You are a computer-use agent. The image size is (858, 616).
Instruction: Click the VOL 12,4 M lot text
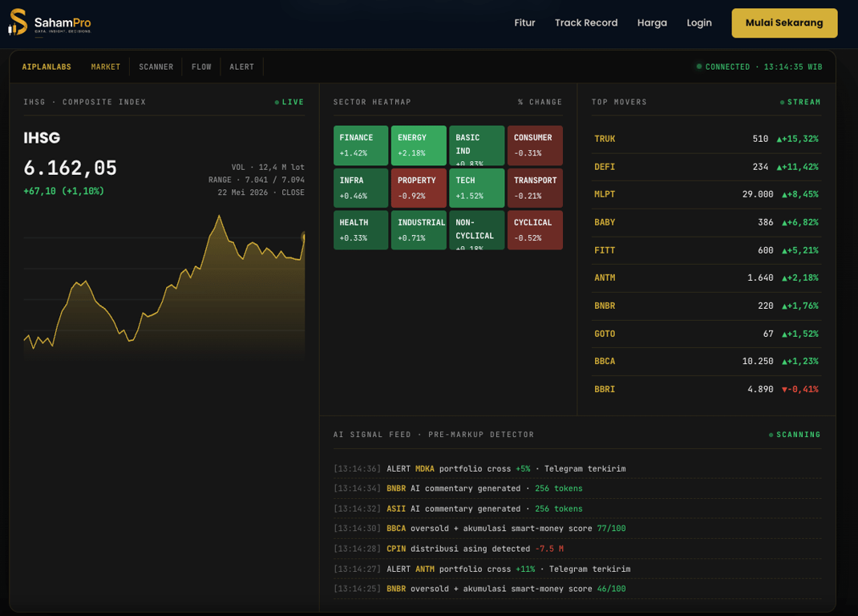(268, 167)
